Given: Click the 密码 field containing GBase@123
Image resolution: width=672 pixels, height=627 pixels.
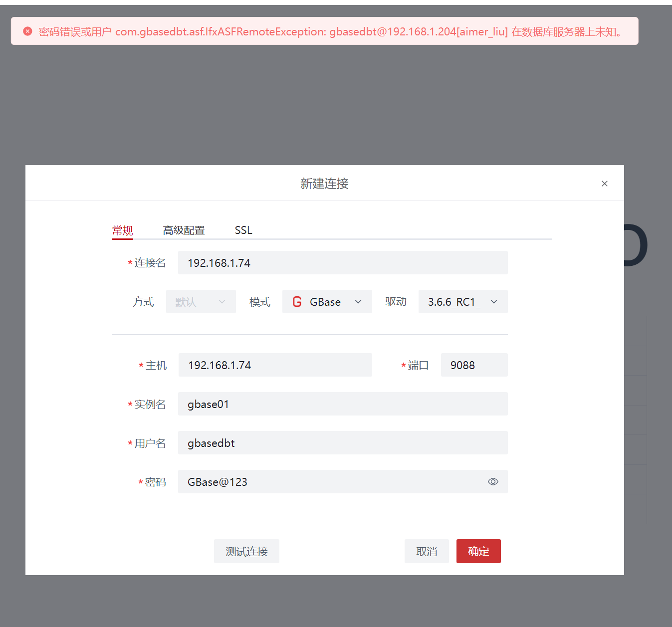Looking at the screenshot, I should coord(343,482).
